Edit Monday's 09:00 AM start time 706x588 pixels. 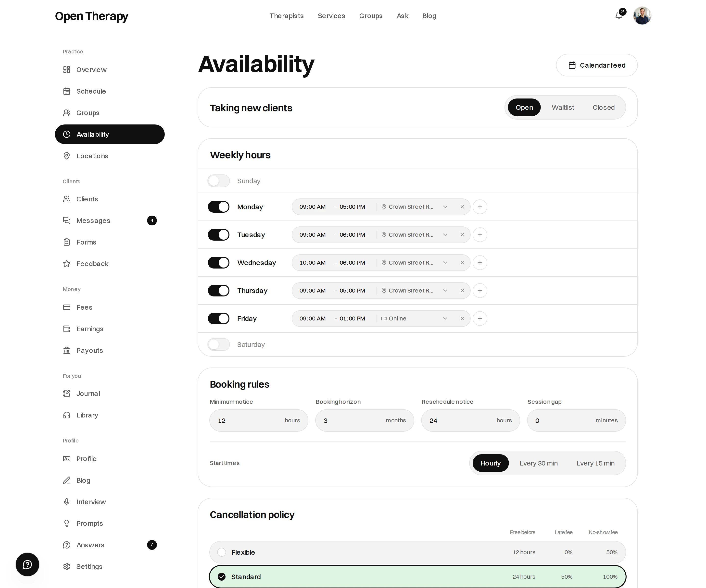tap(313, 207)
